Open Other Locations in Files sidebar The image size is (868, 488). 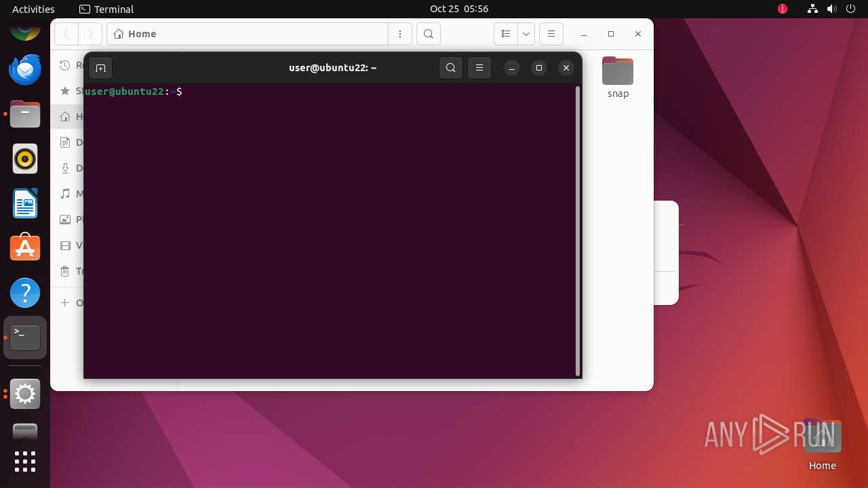68,303
